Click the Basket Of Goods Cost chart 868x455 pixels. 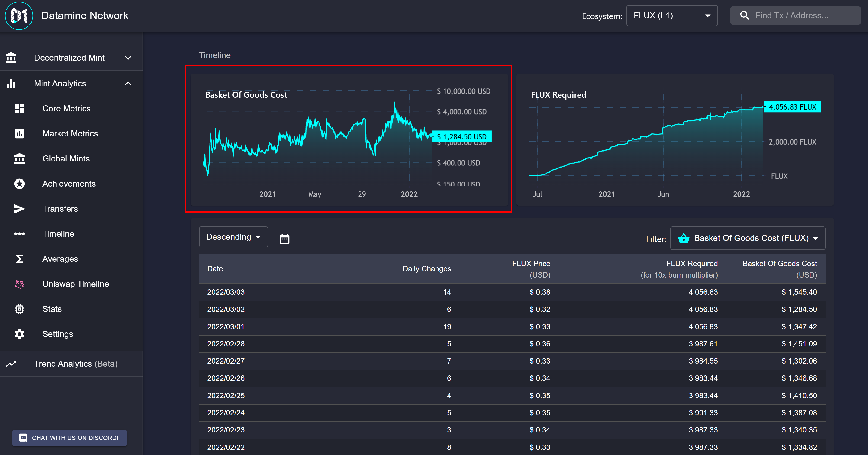pyautogui.click(x=349, y=139)
